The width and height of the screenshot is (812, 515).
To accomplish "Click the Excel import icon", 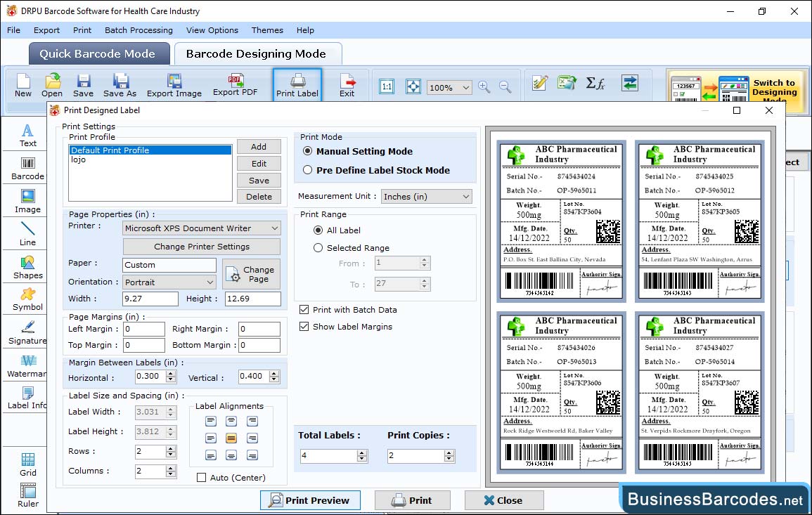I will point(567,83).
